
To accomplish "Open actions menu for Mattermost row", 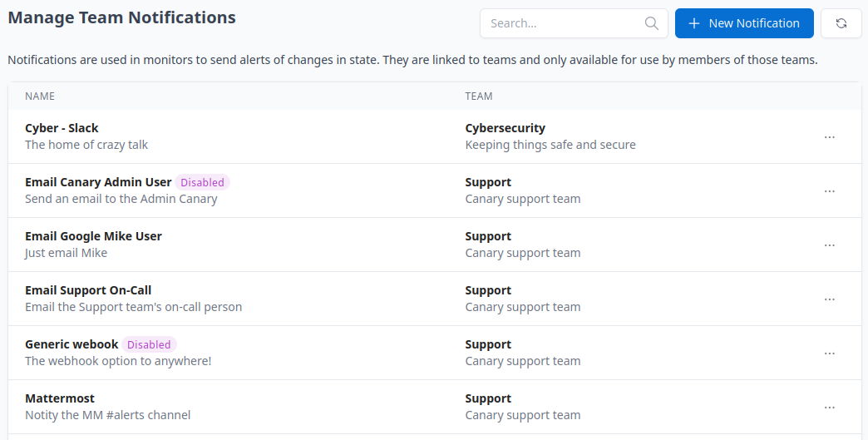I will 829,408.
